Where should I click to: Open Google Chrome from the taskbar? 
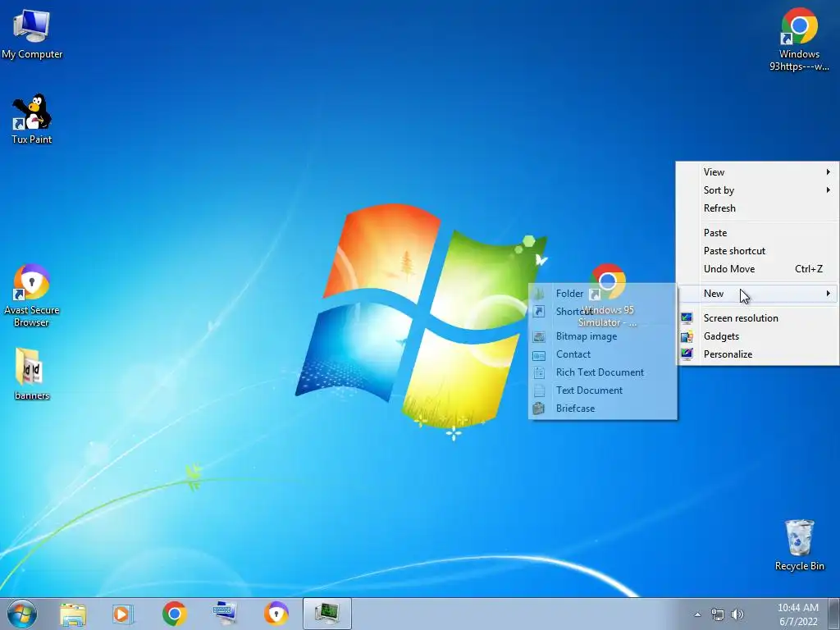174,614
